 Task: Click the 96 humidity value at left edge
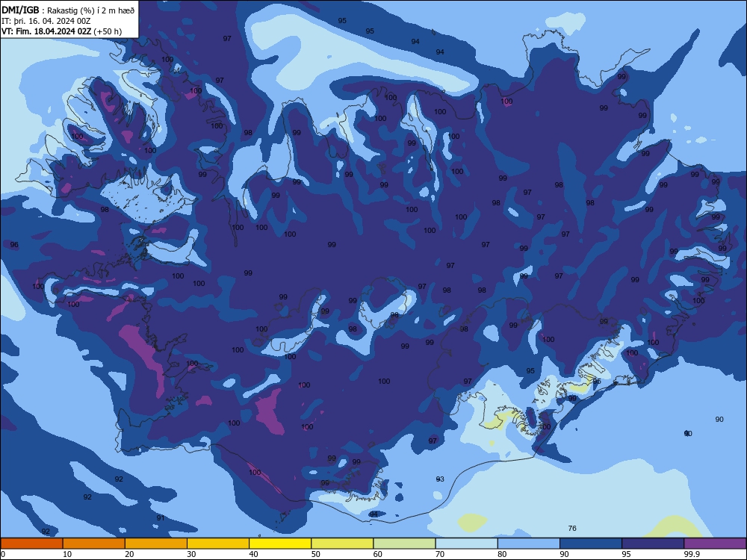point(14,245)
